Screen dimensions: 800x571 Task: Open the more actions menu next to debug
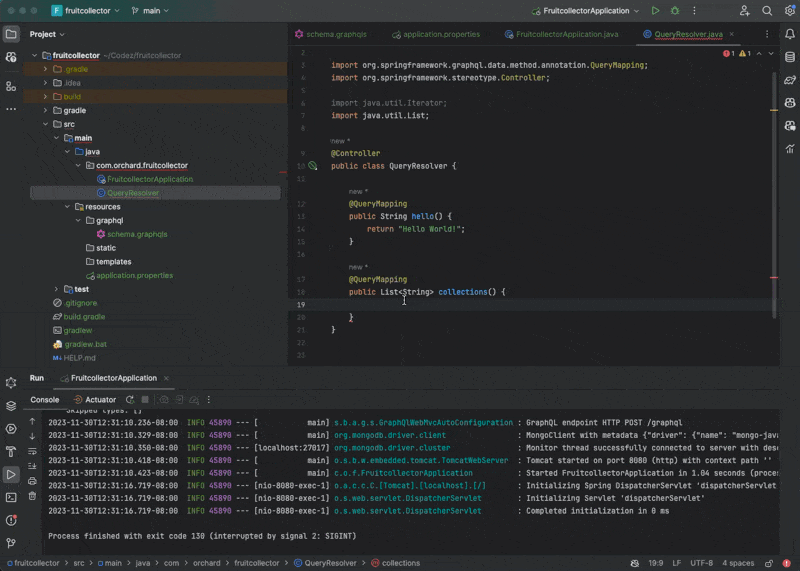tap(694, 11)
